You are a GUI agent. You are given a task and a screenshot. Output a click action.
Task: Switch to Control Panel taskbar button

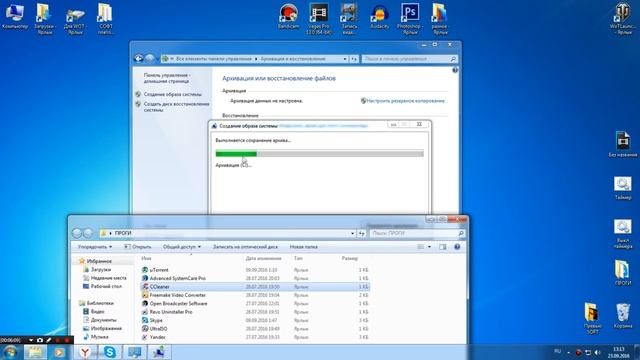(x=135, y=352)
